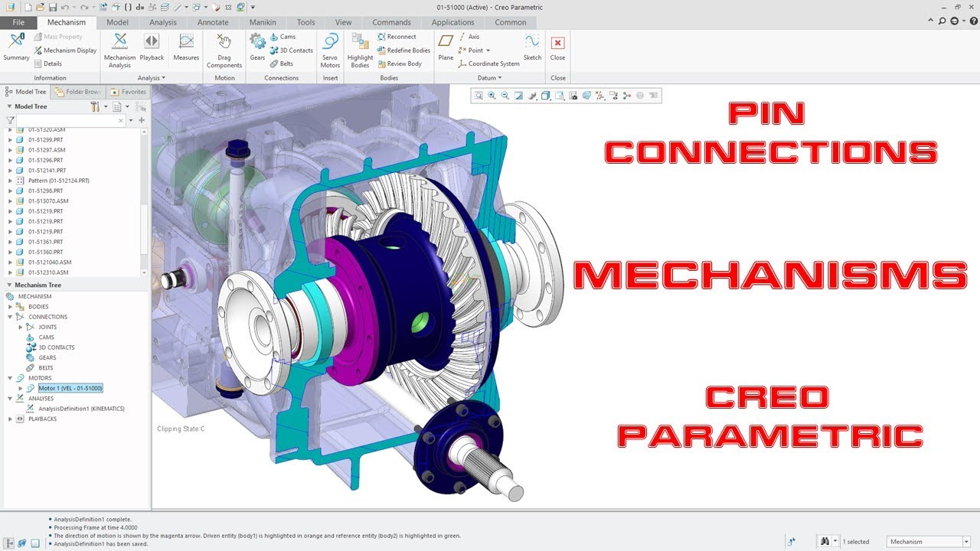980x551 pixels.
Task: Click the Model Tree vertical scrollbar
Action: coord(145,201)
